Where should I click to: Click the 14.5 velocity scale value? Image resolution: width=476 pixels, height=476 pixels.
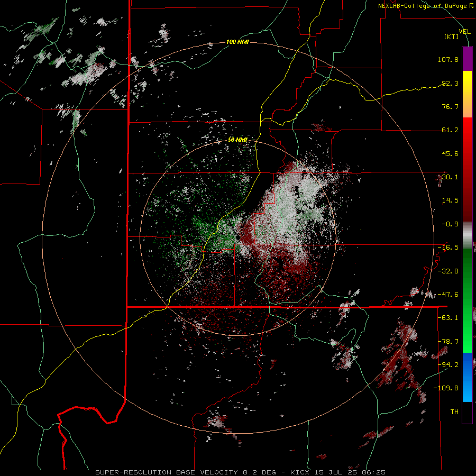(x=450, y=200)
